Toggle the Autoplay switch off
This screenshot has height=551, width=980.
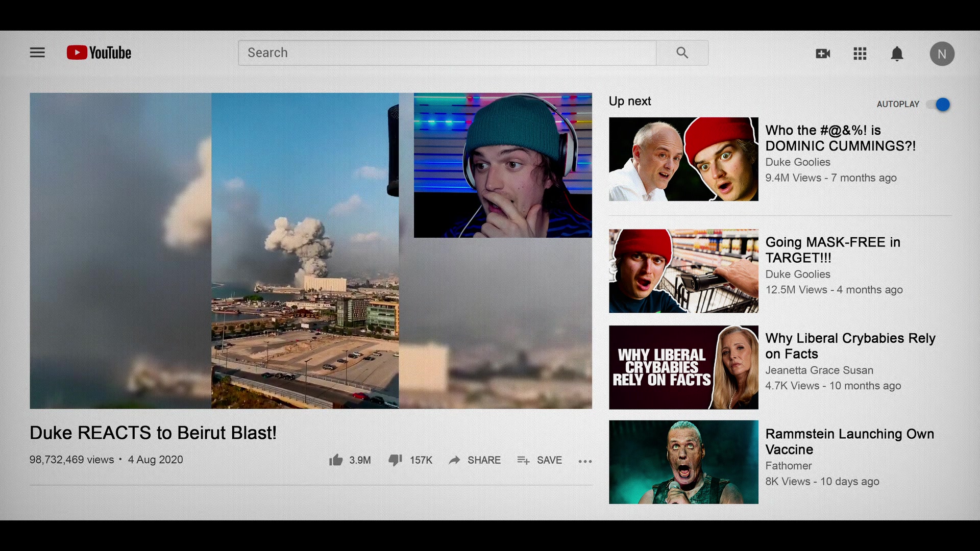[x=938, y=105]
